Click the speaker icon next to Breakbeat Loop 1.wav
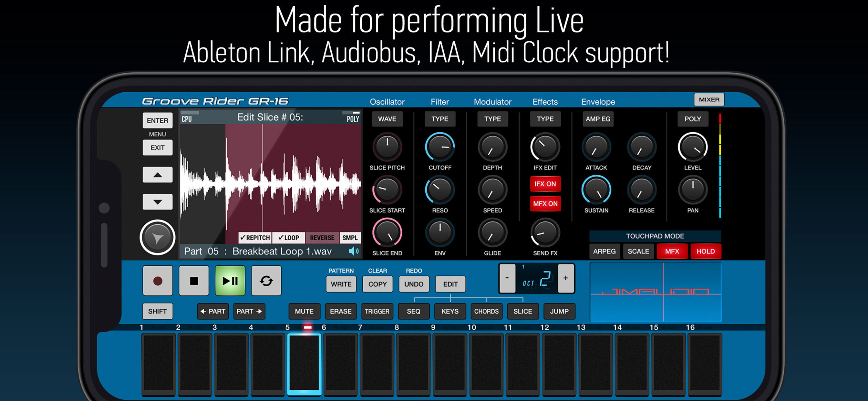 354,251
